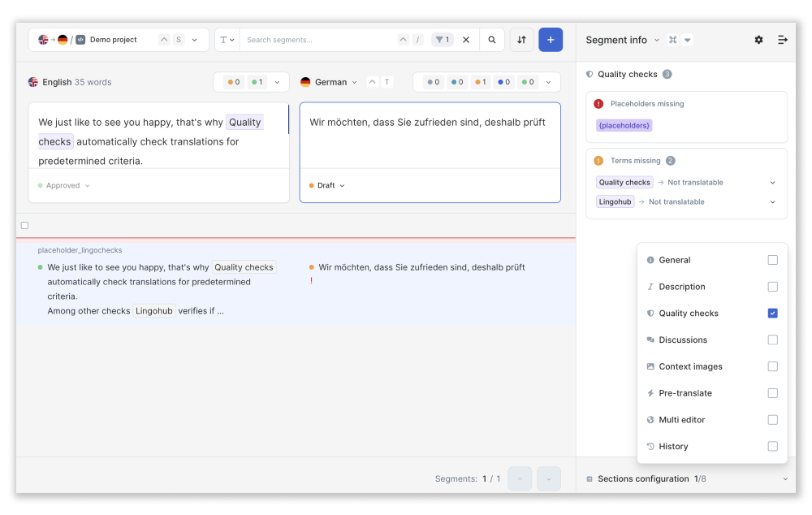Select Pre-translate in sections menu

tap(685, 393)
